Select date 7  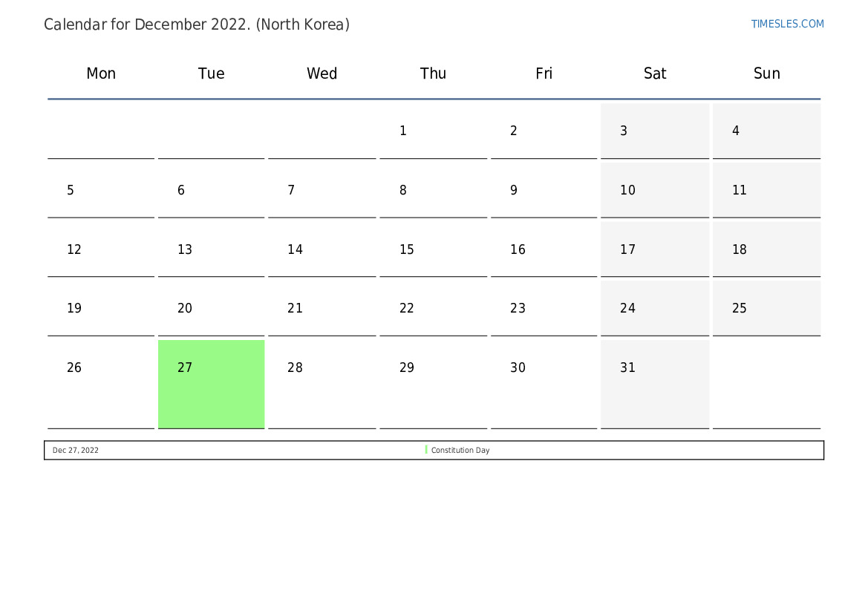(x=322, y=190)
